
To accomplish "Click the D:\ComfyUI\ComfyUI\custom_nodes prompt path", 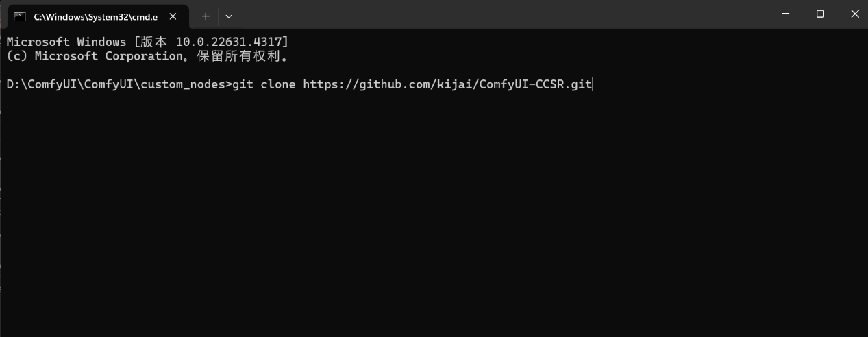I will click(x=115, y=84).
